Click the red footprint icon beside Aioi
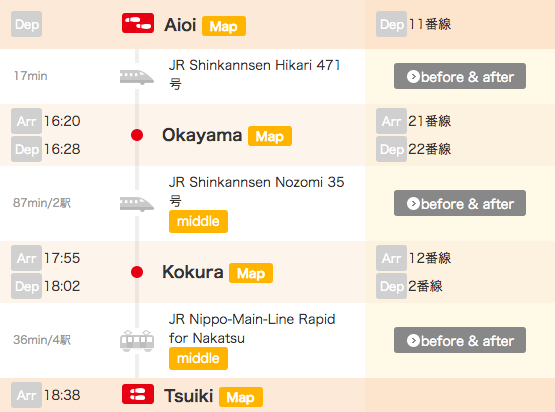The image size is (555, 412). [x=138, y=23]
